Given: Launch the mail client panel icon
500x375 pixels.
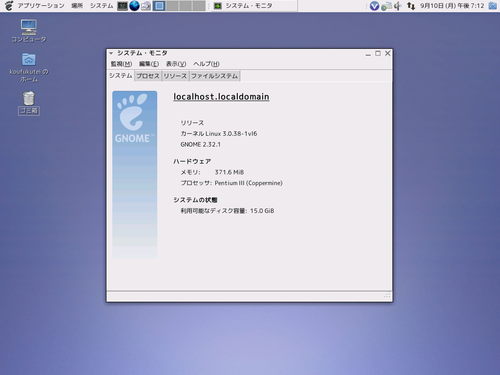Looking at the screenshot, I should [x=146, y=6].
